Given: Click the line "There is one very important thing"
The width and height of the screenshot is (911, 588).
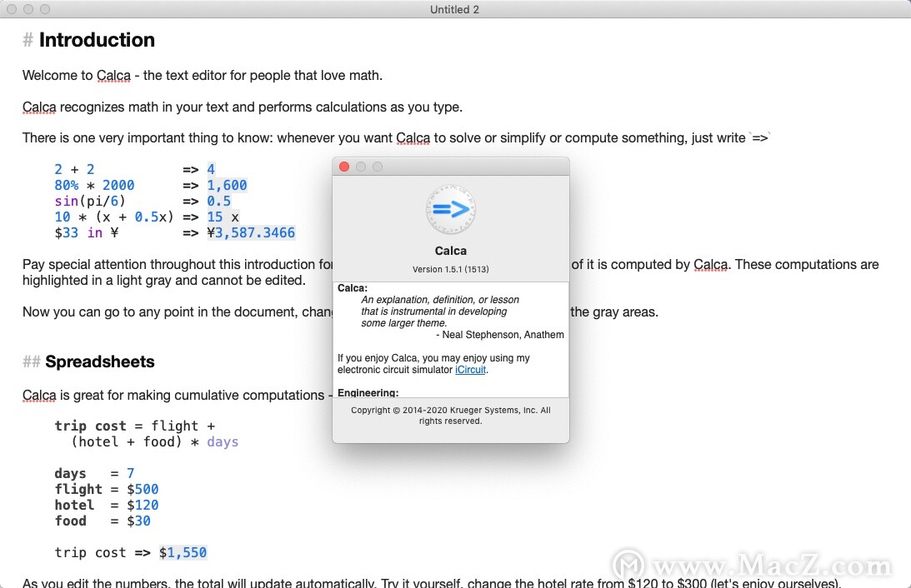Looking at the screenshot, I should pos(396,138).
